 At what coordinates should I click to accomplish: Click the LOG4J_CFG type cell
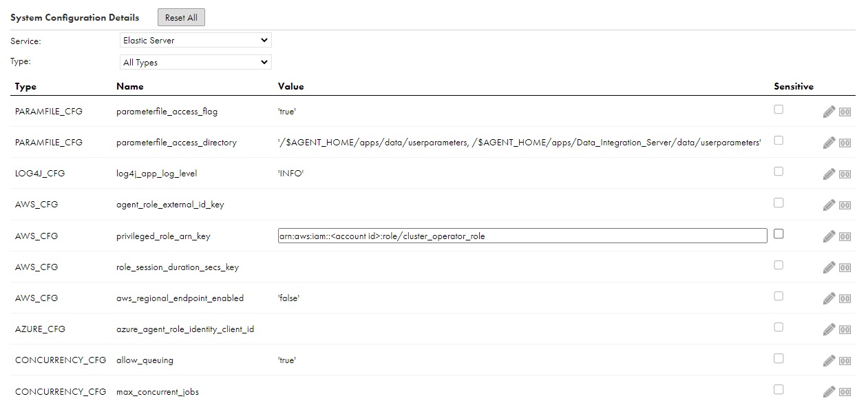pyautogui.click(x=40, y=174)
